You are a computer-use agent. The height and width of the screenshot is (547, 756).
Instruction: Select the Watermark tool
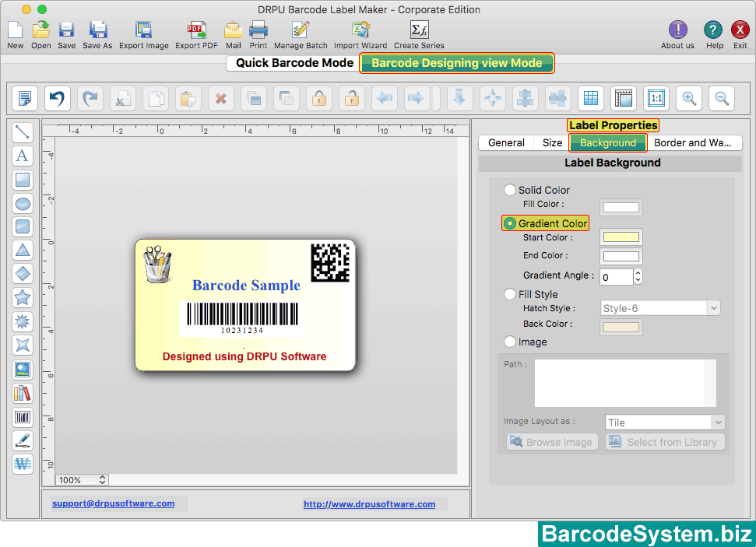(x=22, y=464)
